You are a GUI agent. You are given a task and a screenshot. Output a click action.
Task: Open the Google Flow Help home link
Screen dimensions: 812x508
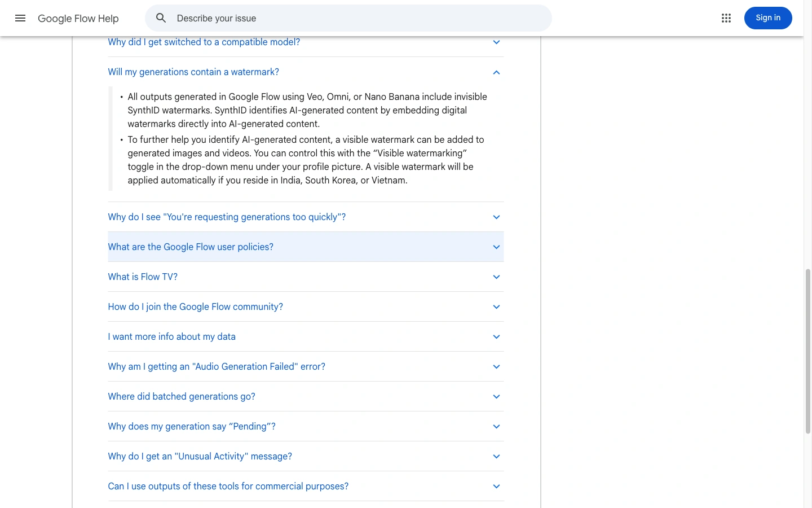tap(78, 19)
